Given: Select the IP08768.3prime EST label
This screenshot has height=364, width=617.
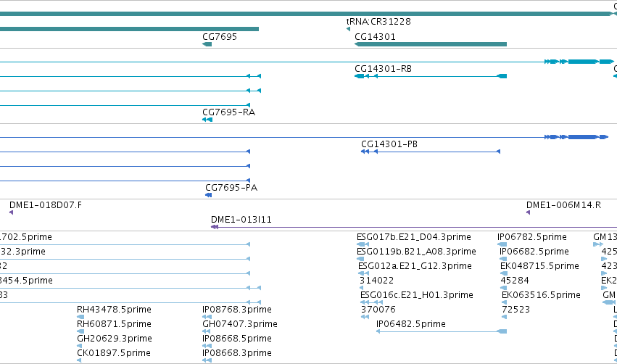Looking at the screenshot, I should pos(237,310).
